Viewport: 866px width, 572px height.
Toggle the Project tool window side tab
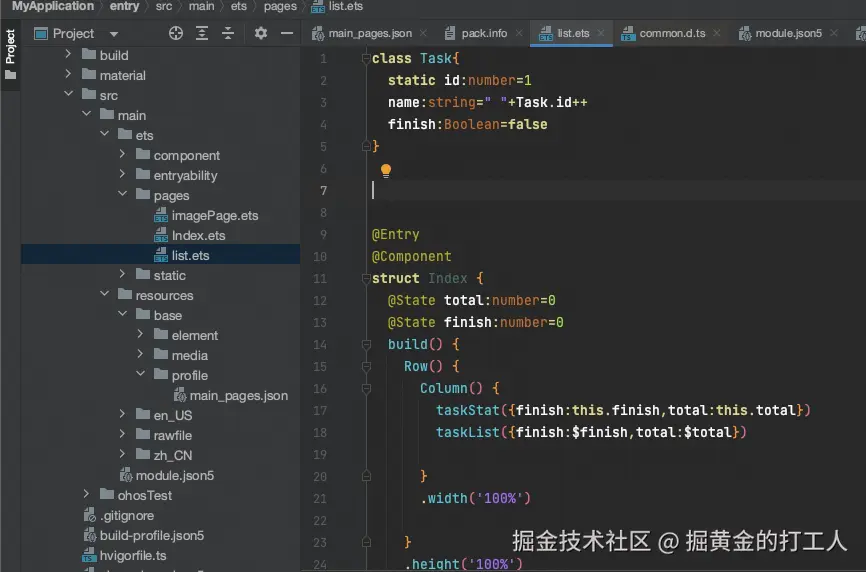tap(10, 54)
